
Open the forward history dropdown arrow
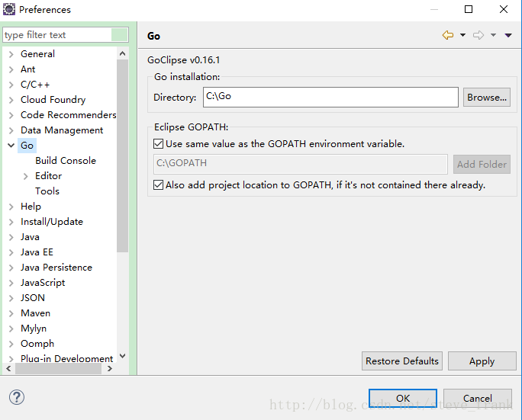tap(493, 35)
